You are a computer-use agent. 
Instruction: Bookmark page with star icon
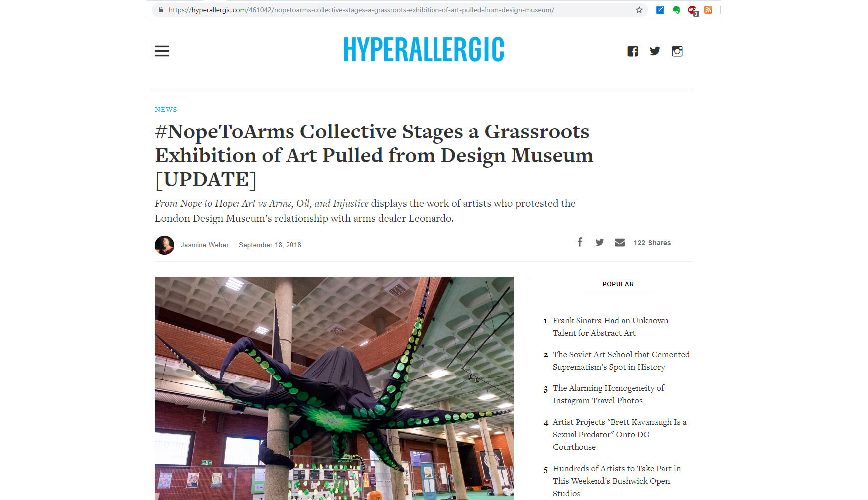pyautogui.click(x=639, y=10)
